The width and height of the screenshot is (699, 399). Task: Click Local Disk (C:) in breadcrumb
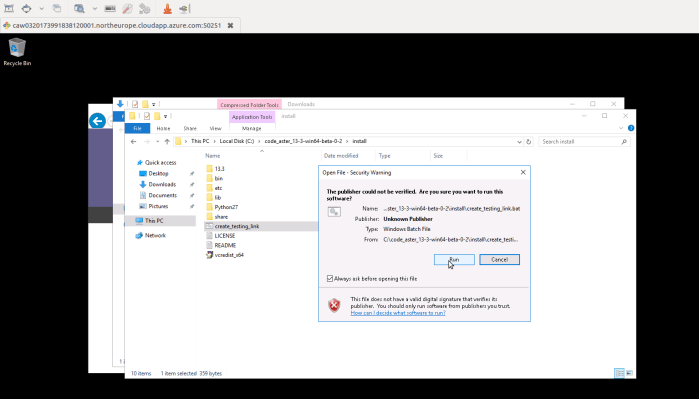tap(237, 141)
